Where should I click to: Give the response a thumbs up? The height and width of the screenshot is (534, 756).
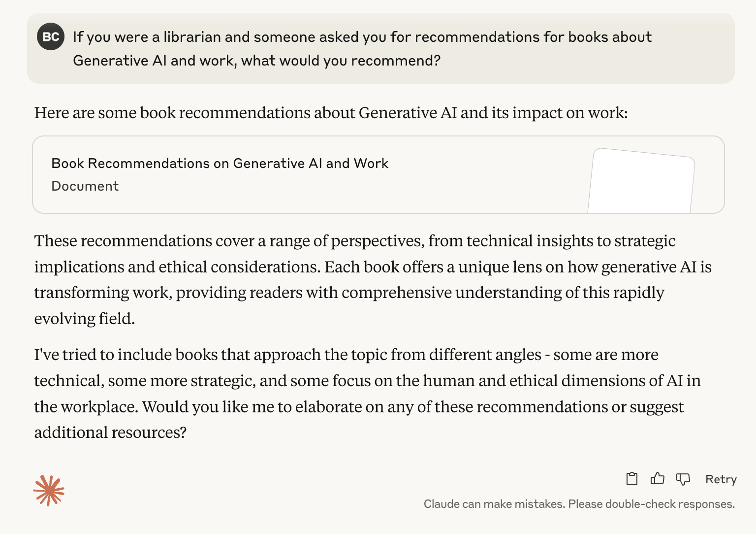(x=658, y=479)
